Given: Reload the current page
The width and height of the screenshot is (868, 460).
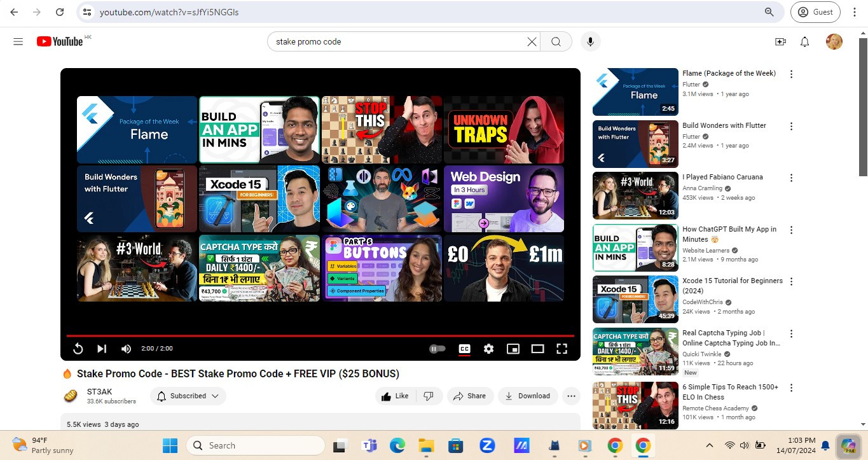Looking at the screenshot, I should (60, 12).
